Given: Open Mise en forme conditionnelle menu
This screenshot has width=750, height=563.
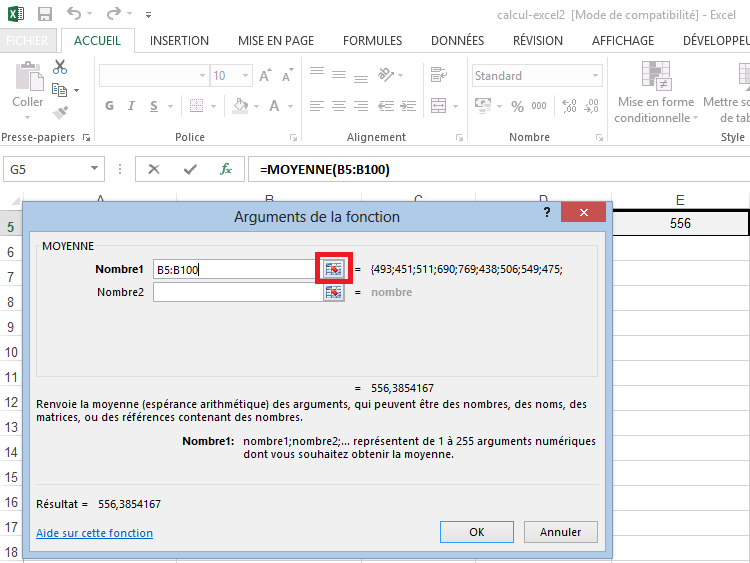Looking at the screenshot, I should point(656,92).
